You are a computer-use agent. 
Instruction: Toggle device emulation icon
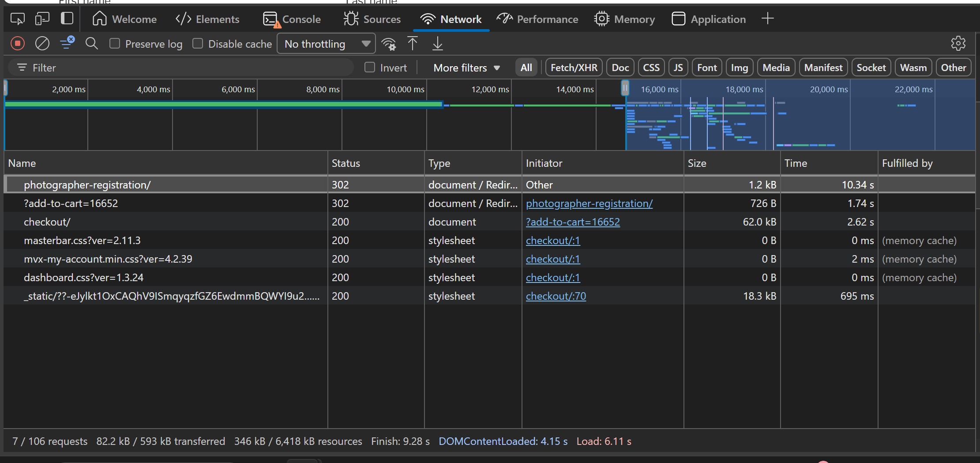pos(42,19)
